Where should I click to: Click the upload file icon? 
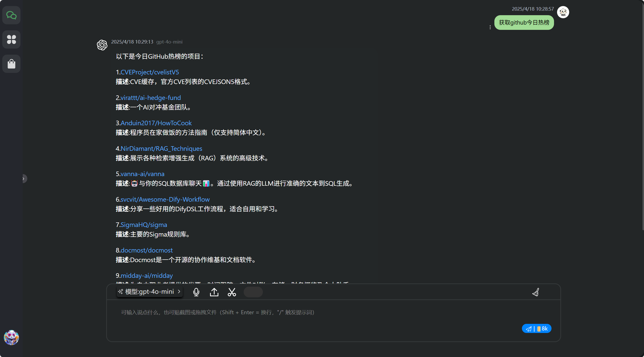(x=214, y=292)
